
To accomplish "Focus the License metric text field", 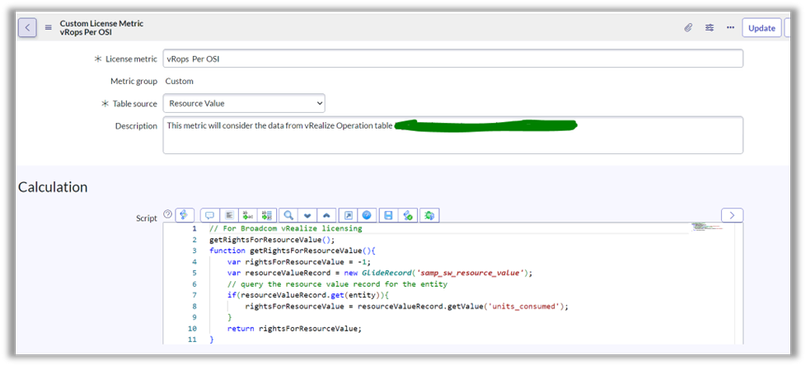I will (453, 59).
